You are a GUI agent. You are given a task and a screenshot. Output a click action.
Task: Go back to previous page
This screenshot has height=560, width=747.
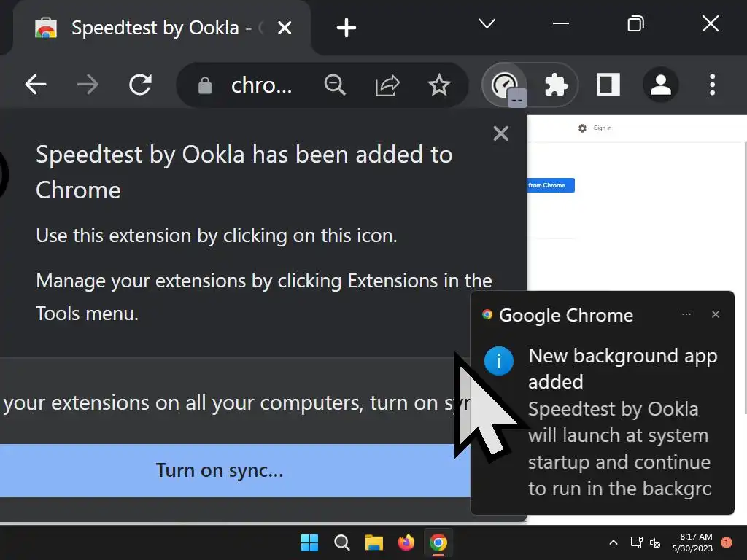[36, 85]
